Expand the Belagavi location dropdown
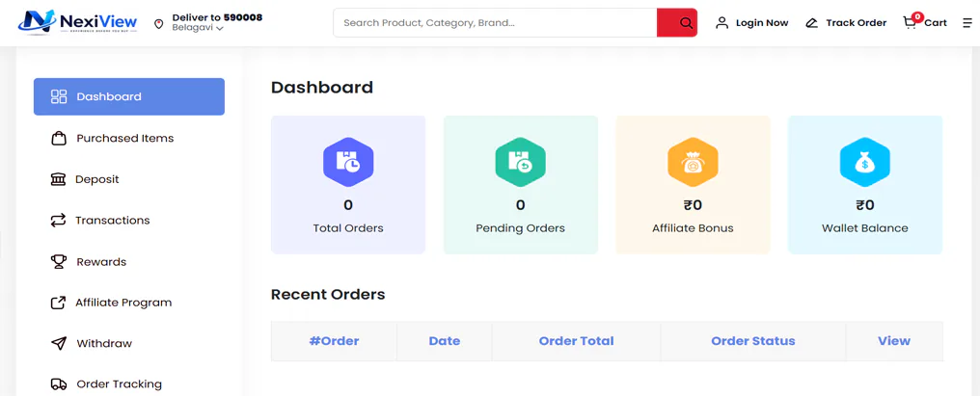Image resolution: width=980 pixels, height=396 pixels. tap(198, 28)
